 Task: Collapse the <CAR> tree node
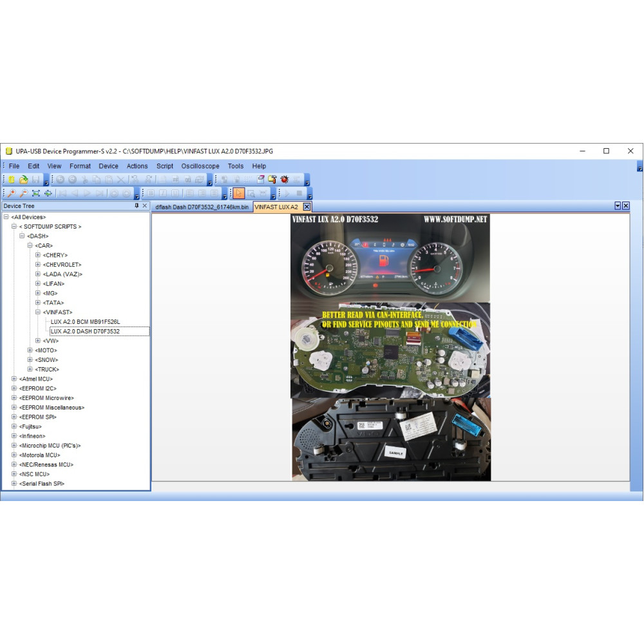(30, 245)
